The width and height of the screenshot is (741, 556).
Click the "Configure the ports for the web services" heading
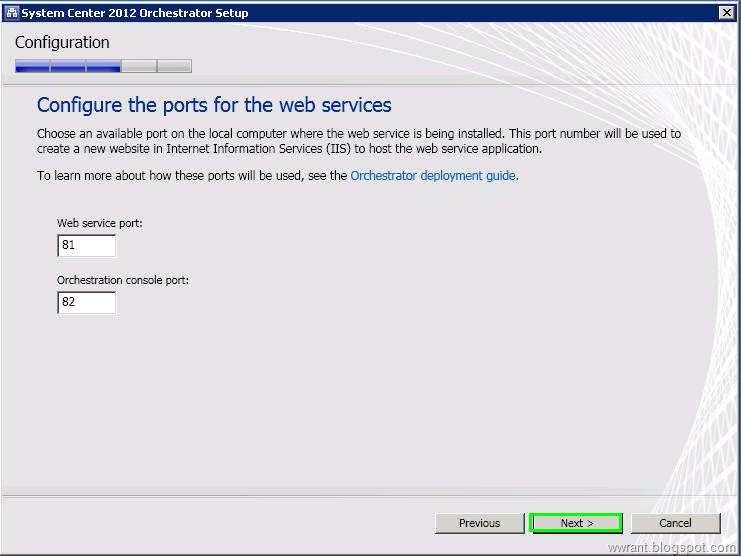click(x=214, y=105)
